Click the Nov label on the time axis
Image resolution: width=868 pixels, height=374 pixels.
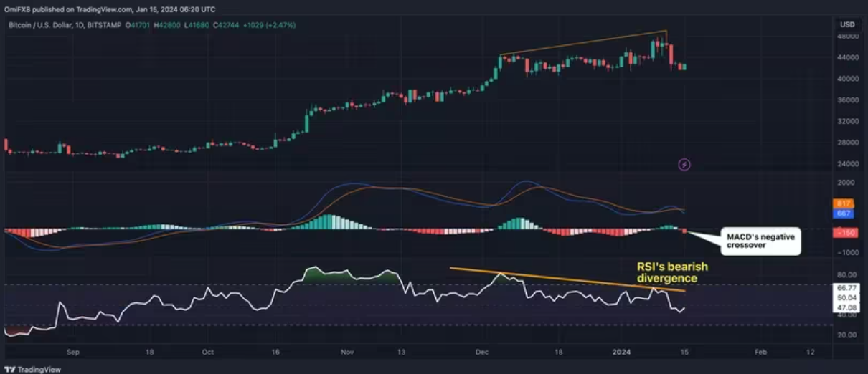[347, 353]
